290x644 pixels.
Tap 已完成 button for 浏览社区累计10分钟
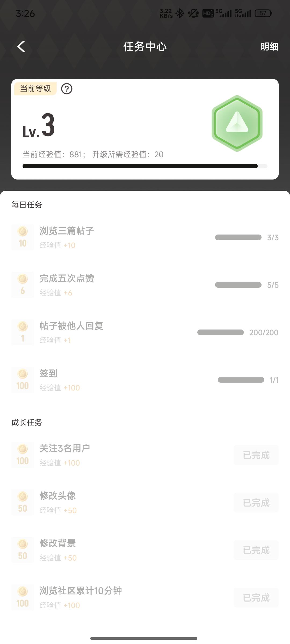[x=256, y=598]
